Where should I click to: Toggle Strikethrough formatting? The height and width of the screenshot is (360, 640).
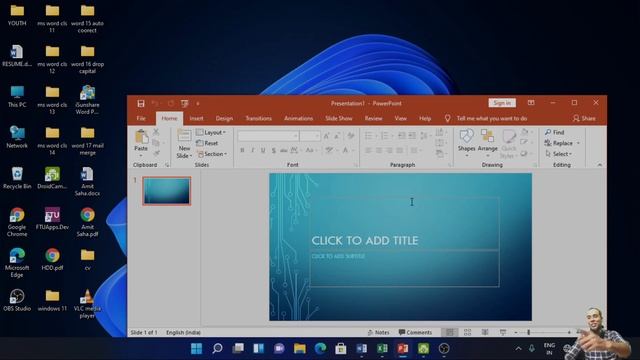(284, 150)
